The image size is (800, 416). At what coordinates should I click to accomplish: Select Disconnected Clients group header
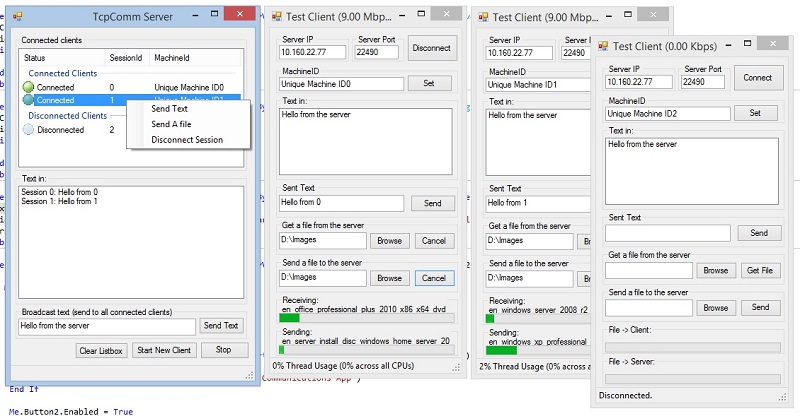pos(68,115)
